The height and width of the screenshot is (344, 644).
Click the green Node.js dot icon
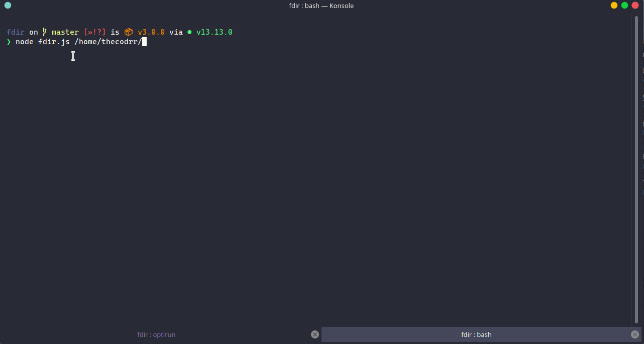pos(189,32)
